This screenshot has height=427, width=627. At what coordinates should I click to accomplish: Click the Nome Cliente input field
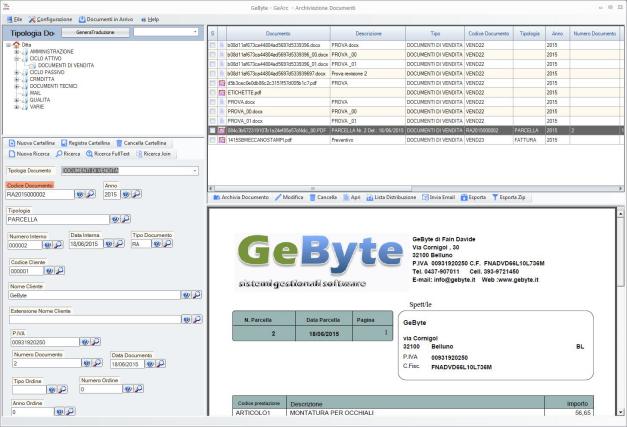tap(94, 295)
